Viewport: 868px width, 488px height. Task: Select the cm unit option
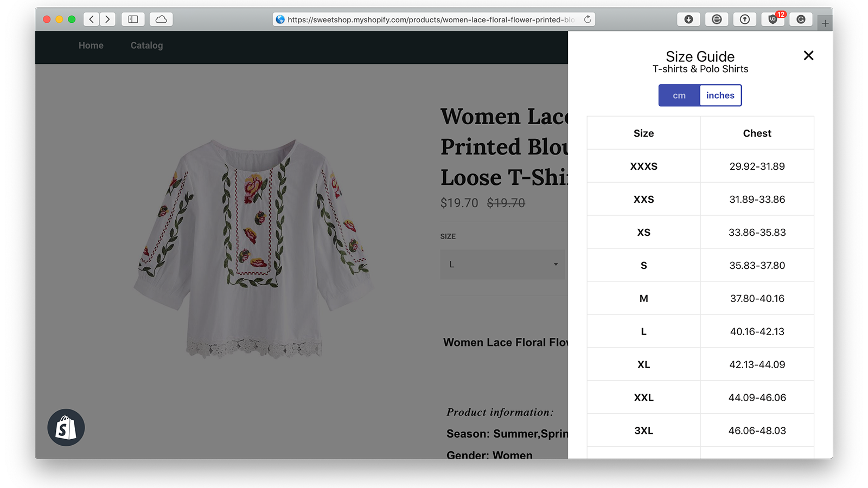click(x=679, y=95)
